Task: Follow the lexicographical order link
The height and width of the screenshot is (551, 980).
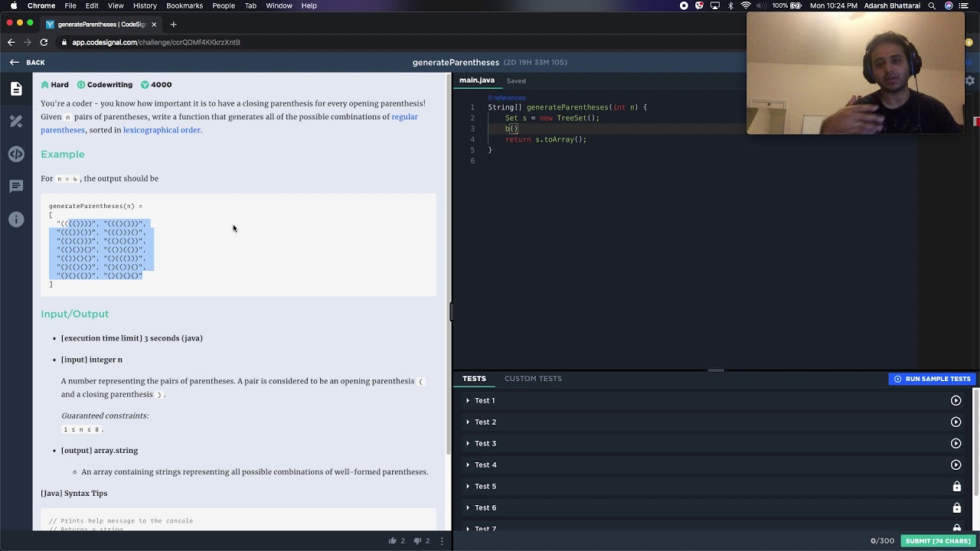Action: 162,130
